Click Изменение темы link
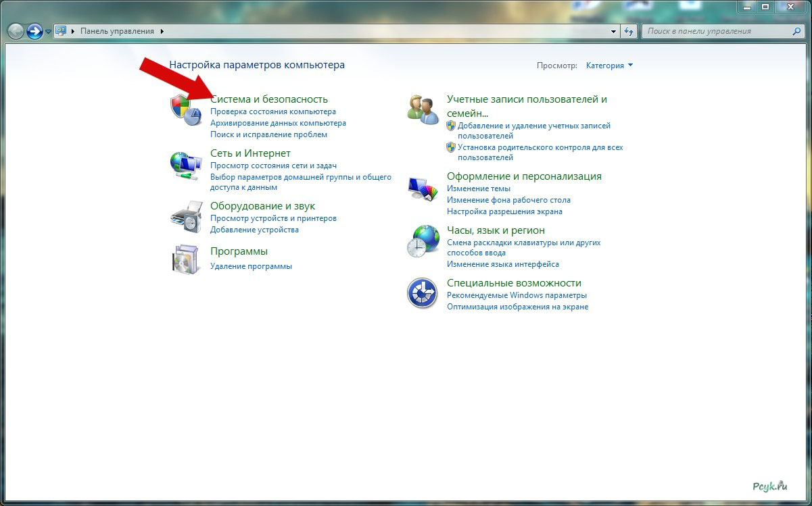Image resolution: width=812 pixels, height=506 pixels. pos(479,188)
